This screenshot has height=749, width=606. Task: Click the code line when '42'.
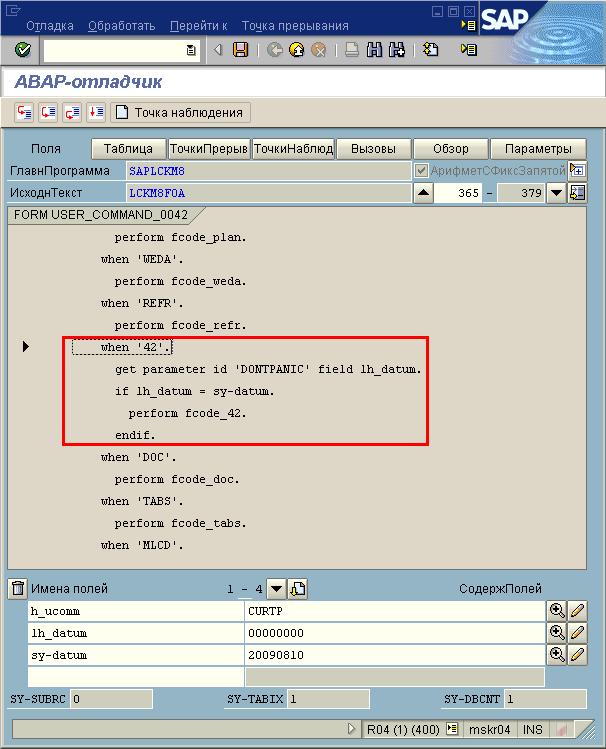point(135,347)
